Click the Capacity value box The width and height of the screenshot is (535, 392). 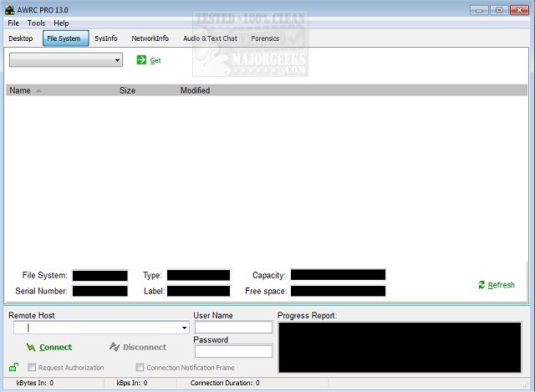coord(338,275)
